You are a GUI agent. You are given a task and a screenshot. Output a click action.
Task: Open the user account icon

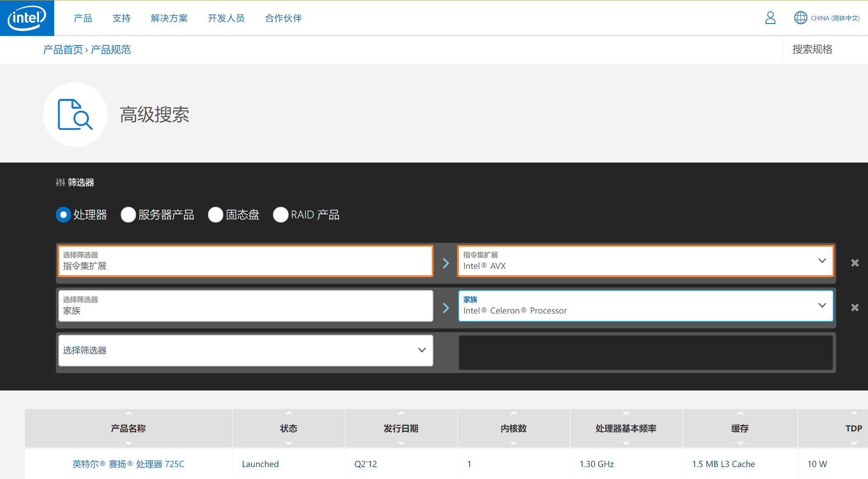tap(770, 18)
